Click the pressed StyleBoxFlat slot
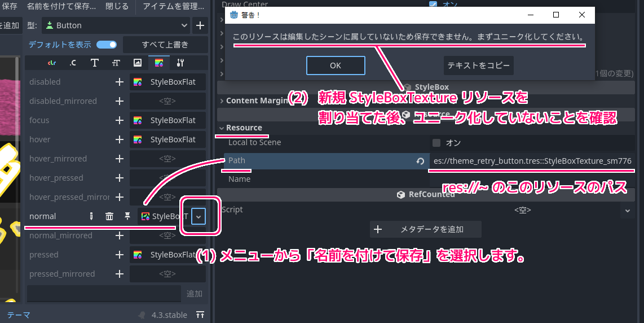The image size is (644, 323). point(167,255)
